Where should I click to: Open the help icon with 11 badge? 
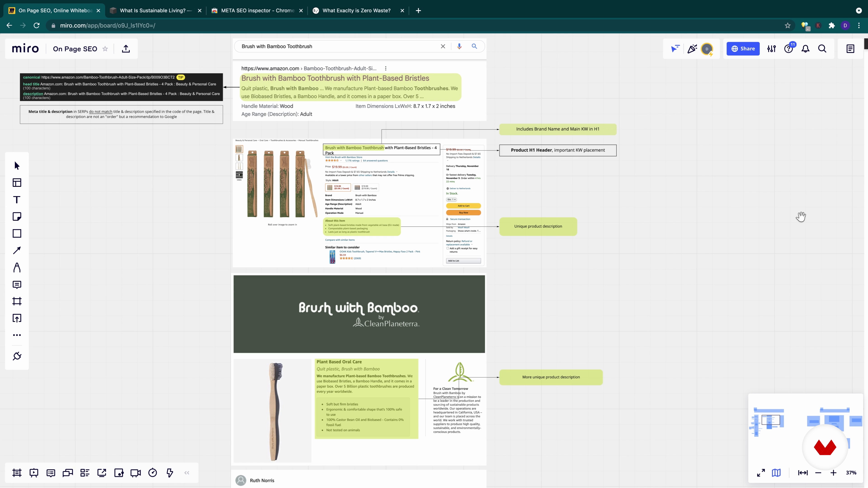tap(789, 49)
